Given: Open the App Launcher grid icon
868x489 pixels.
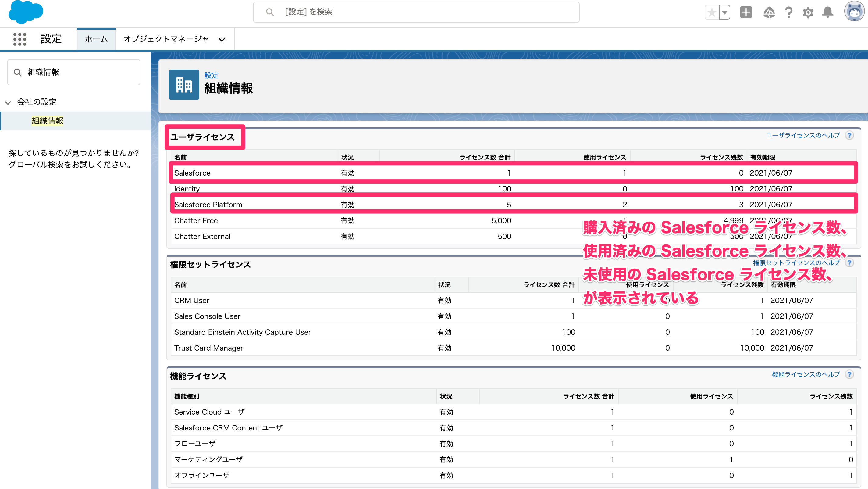Looking at the screenshot, I should click(x=20, y=39).
